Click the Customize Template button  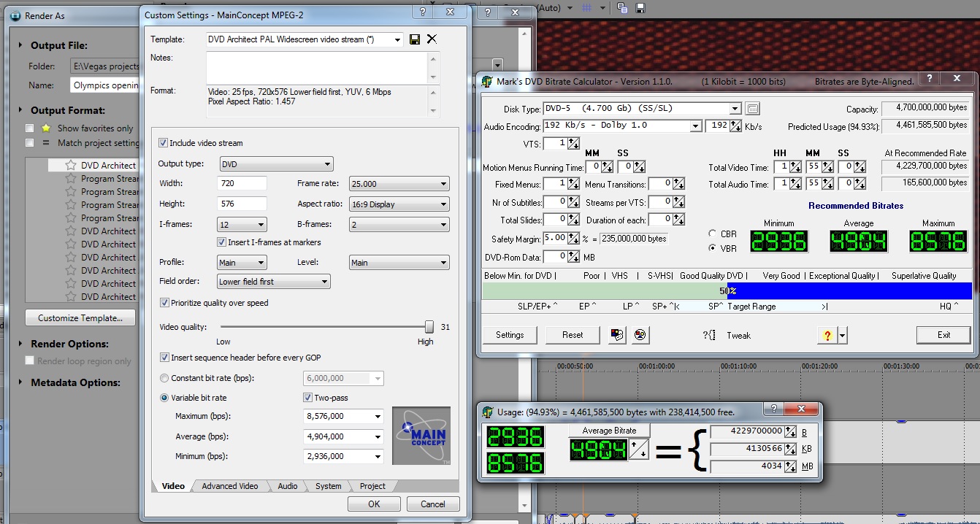coord(80,318)
